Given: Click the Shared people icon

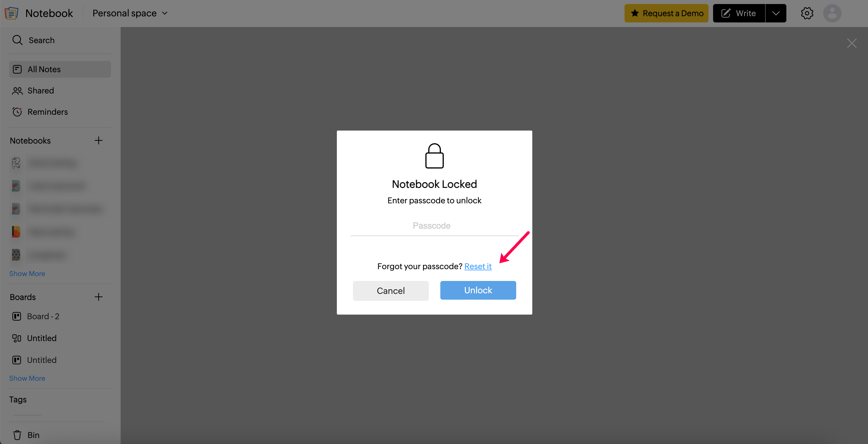Looking at the screenshot, I should click(17, 91).
